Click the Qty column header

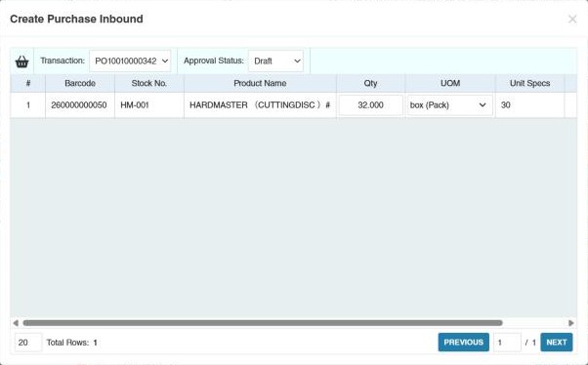(370, 83)
